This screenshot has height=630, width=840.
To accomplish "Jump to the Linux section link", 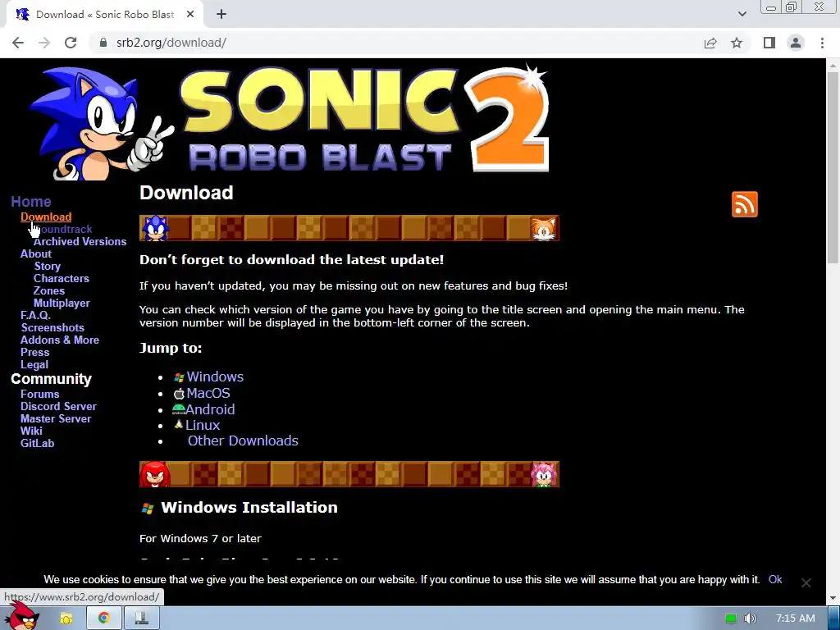I will 203,426.
